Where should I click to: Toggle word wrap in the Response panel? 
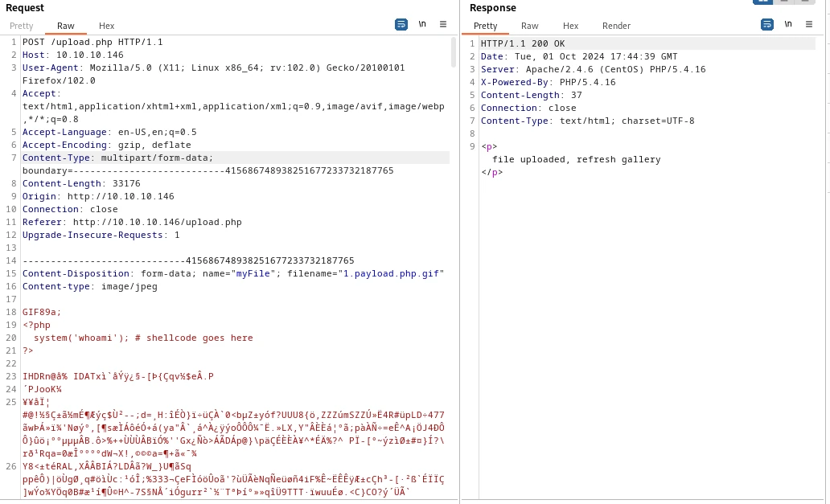pyautogui.click(x=767, y=24)
